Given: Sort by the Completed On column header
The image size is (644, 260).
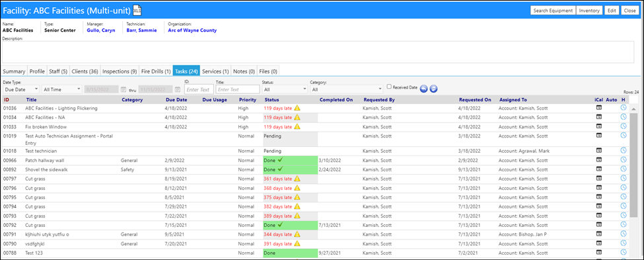Looking at the screenshot, I should (336, 99).
